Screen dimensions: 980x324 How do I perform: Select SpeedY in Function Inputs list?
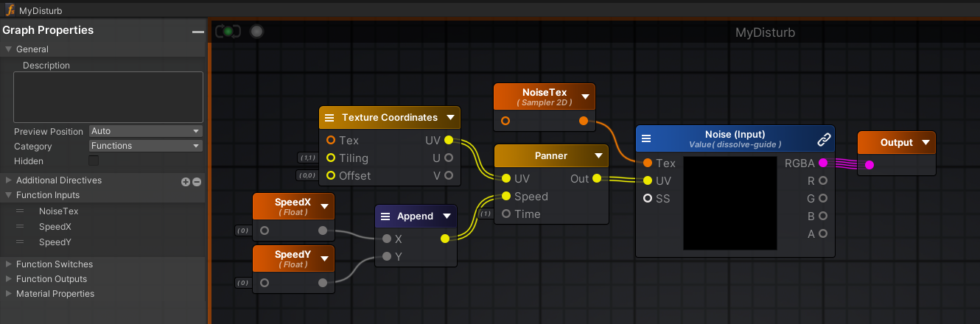(x=55, y=242)
